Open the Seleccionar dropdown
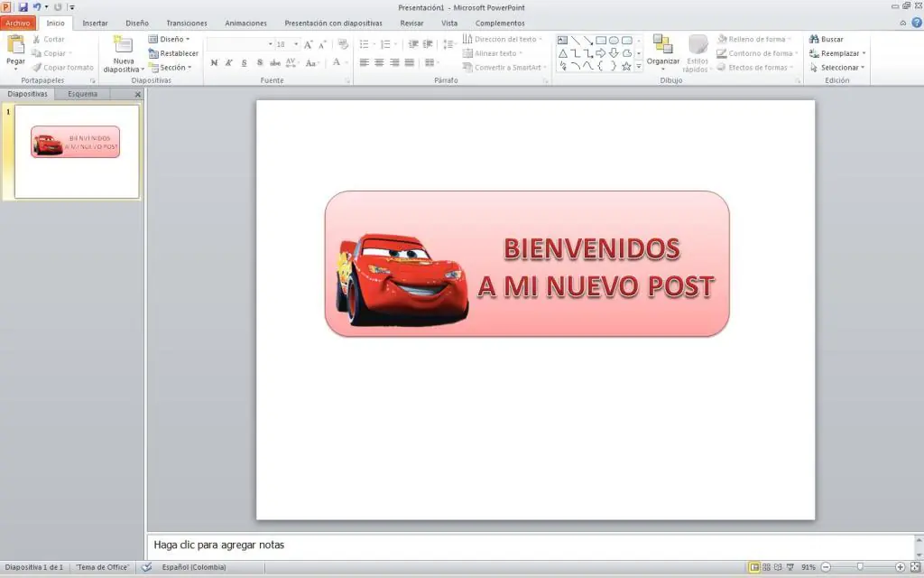The width and height of the screenshot is (924, 578). [x=837, y=67]
